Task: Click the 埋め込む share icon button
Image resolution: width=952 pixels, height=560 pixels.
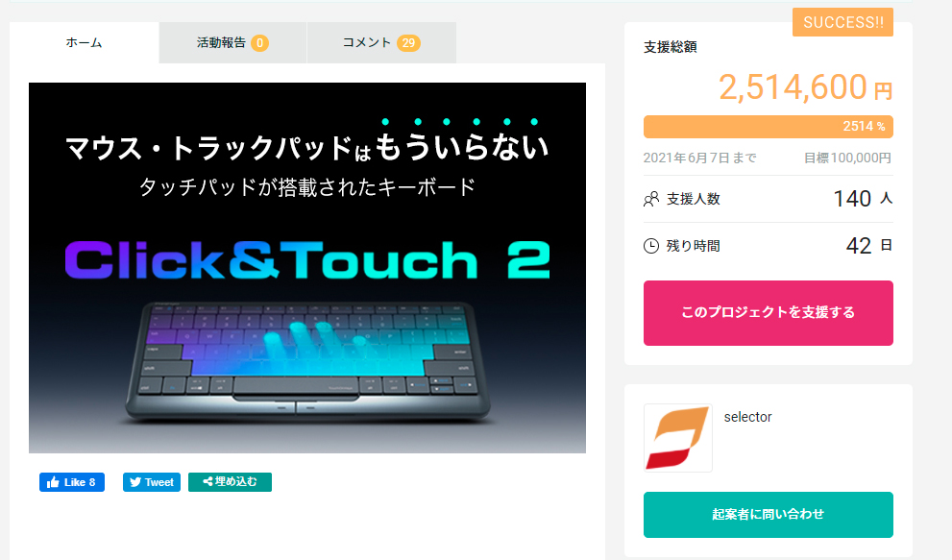Action: point(231,482)
